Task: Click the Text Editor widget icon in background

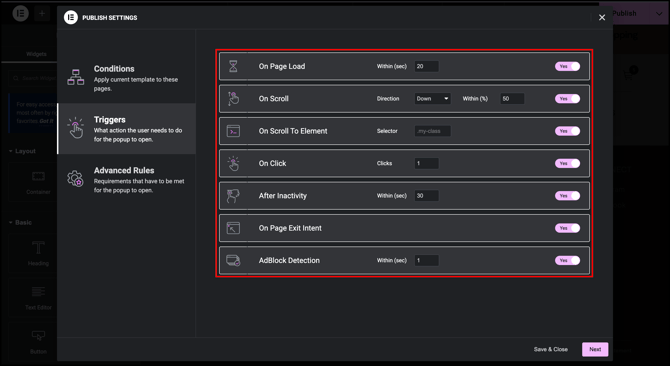Action: [x=38, y=292]
